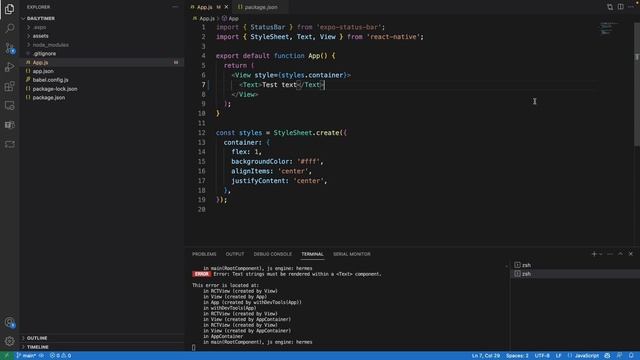
Task: Switch to the SERIAL MONITOR tab
Action: pos(351,254)
